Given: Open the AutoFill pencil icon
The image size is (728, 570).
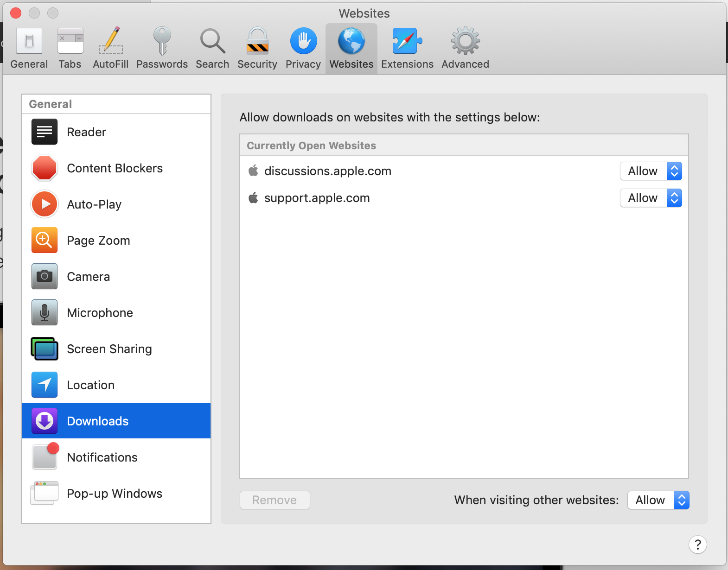Looking at the screenshot, I should 111,41.
